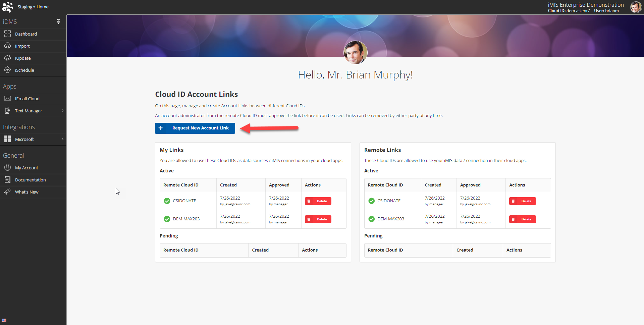Expand the Microsoft integrations chevron
The height and width of the screenshot is (325, 644).
pyautogui.click(x=62, y=139)
